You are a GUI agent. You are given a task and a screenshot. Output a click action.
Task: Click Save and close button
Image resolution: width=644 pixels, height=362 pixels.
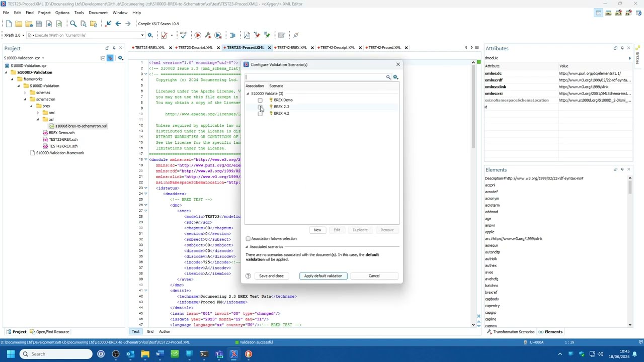(271, 276)
